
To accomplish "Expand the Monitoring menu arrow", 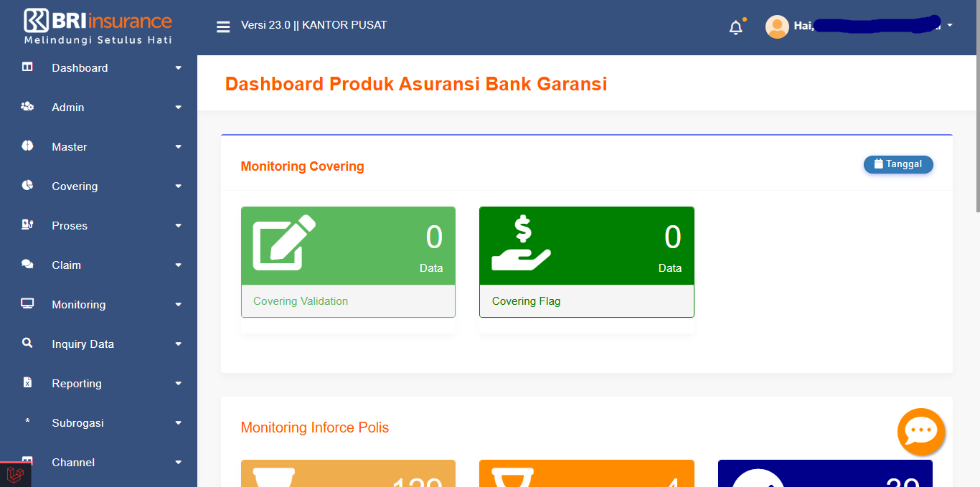I will pyautogui.click(x=179, y=305).
